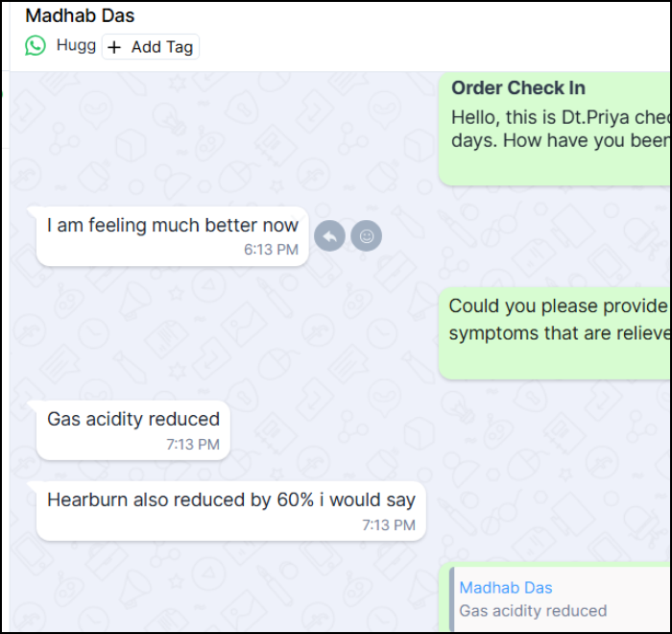Click the 'symptoms that are relieve' text line
The image size is (672, 634).
pyautogui.click(x=560, y=333)
